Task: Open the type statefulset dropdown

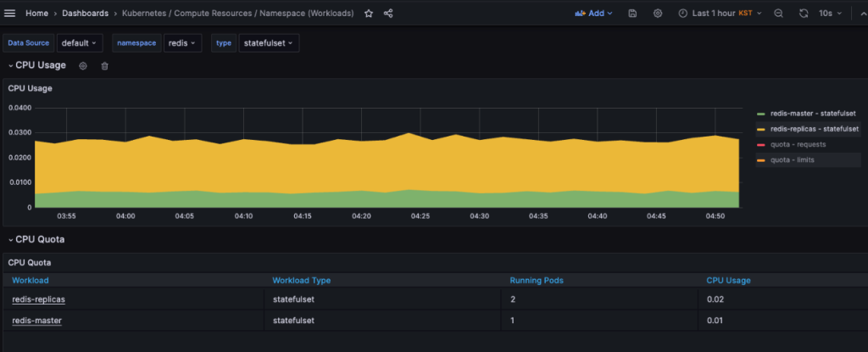Action: pos(268,43)
